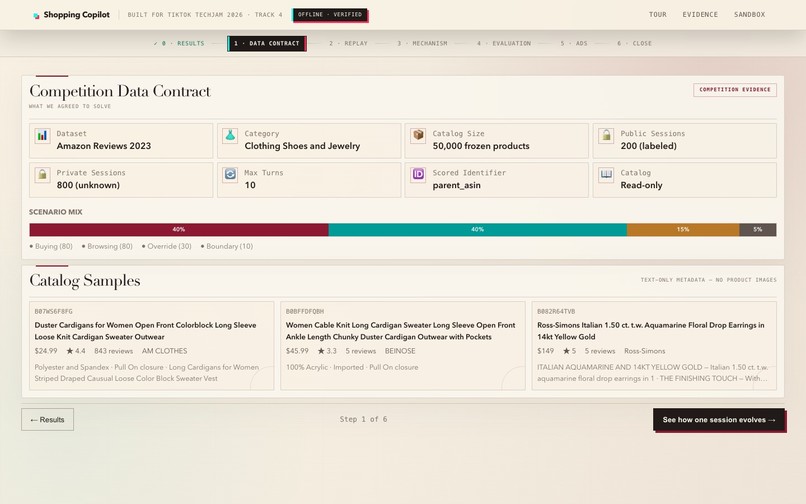
Task: Click the Competition Evidence badge
Action: point(735,90)
